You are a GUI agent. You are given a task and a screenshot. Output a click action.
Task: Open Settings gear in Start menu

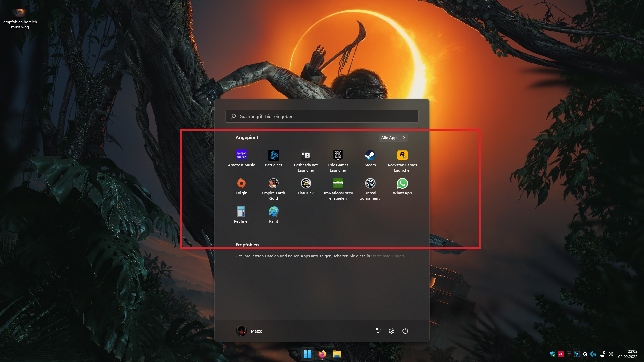pyautogui.click(x=391, y=331)
